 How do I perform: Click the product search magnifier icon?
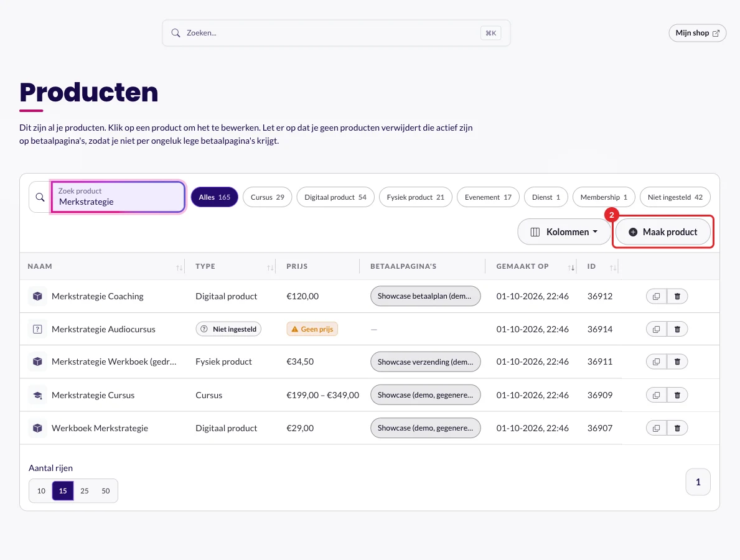[x=40, y=197]
